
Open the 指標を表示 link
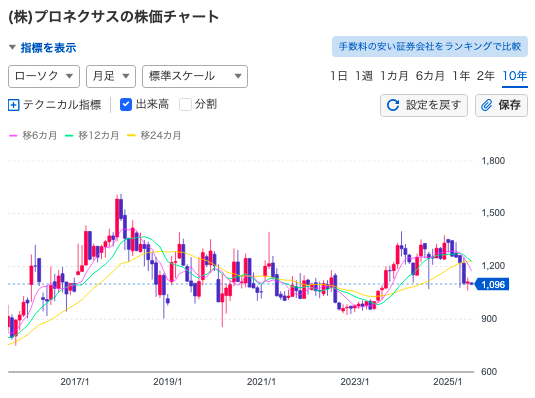click(48, 47)
